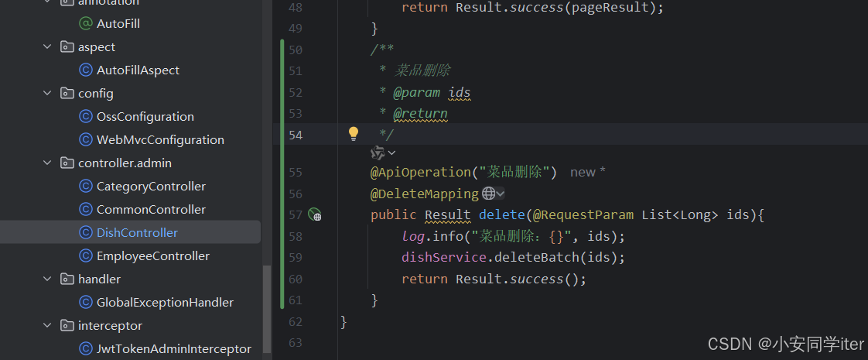This screenshot has height=360, width=868.
Task: Click the 'new *' author inlay hint
Action: coord(588,172)
